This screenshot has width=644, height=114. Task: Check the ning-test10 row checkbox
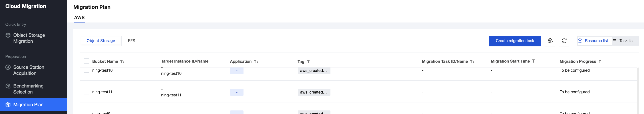[x=86, y=70]
